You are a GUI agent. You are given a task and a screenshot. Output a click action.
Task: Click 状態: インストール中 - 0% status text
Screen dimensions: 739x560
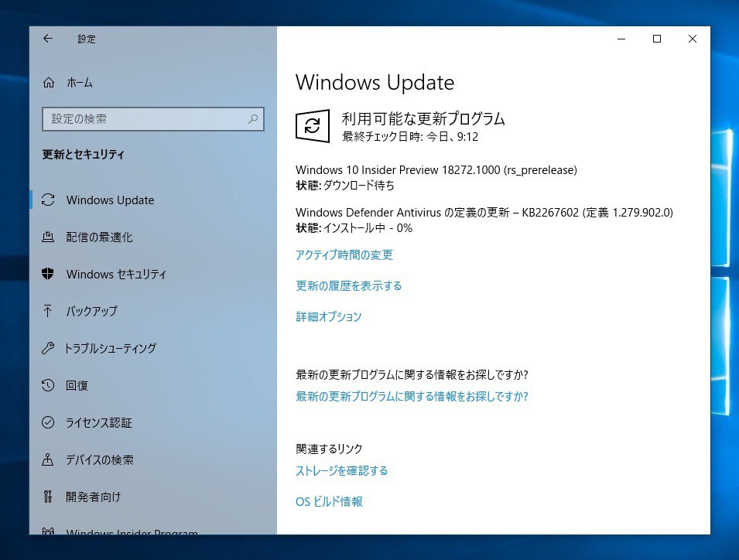354,228
